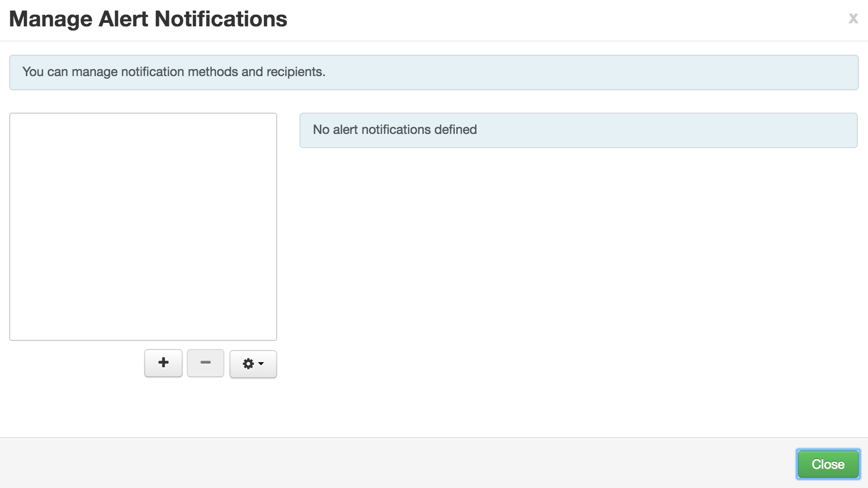Image resolution: width=868 pixels, height=488 pixels.
Task: Click the manage notification methods banner
Action: (x=173, y=72)
